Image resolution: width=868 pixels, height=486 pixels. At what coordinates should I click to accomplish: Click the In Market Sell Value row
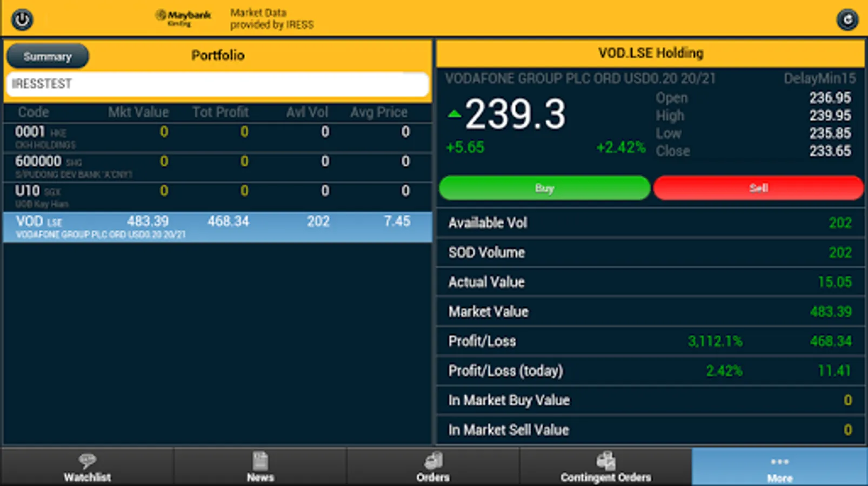click(650, 430)
